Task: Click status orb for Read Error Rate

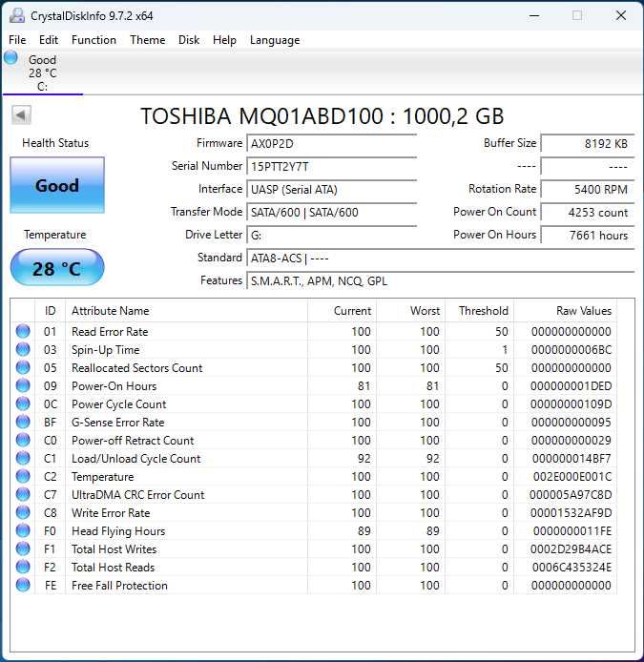Action: click(23, 331)
